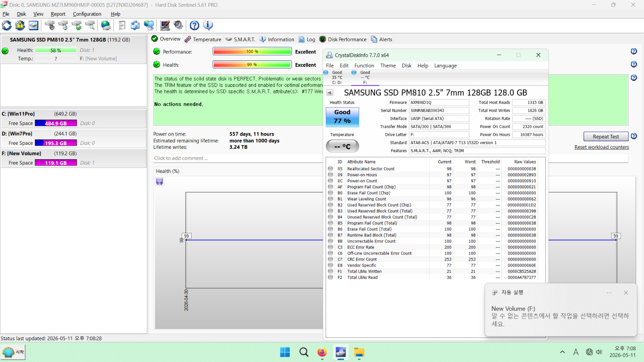Open Help via the blue question-mark toolbar icon

pos(194,25)
